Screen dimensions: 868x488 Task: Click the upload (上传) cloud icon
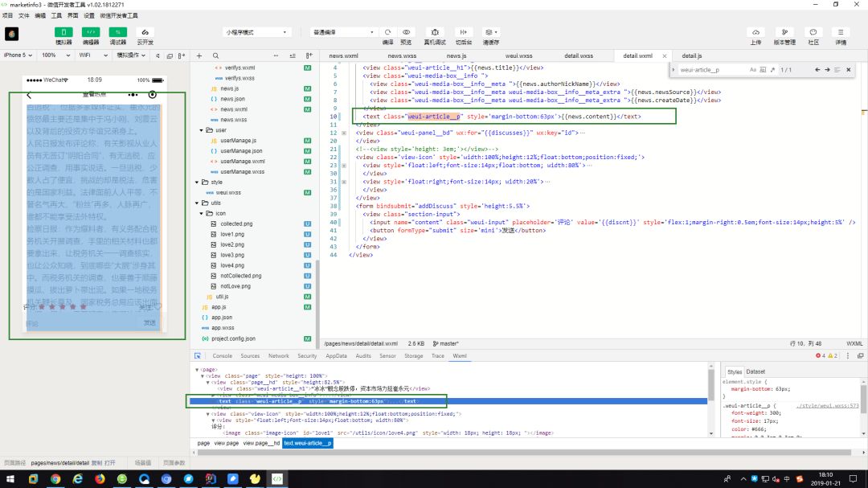(x=755, y=32)
